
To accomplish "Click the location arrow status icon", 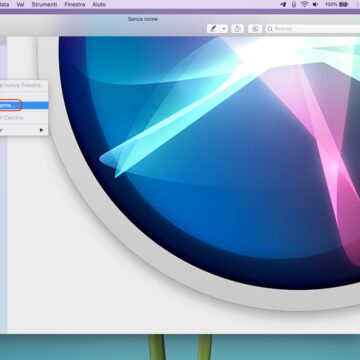I will point(283,4).
